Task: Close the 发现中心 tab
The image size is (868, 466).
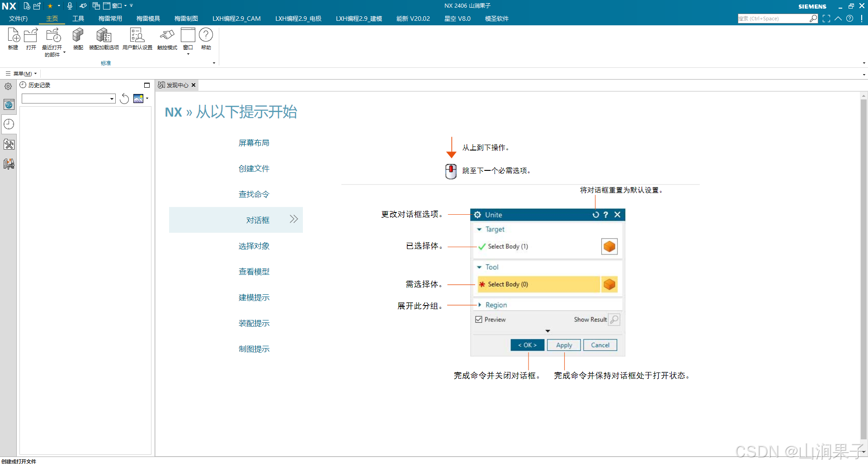Action: point(193,85)
